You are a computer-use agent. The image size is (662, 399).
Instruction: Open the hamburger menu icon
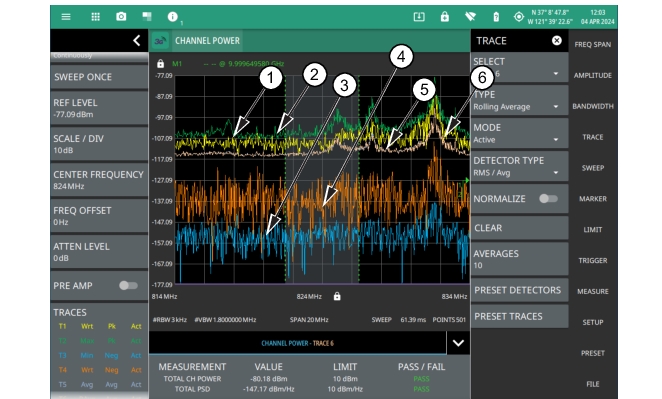click(x=66, y=17)
